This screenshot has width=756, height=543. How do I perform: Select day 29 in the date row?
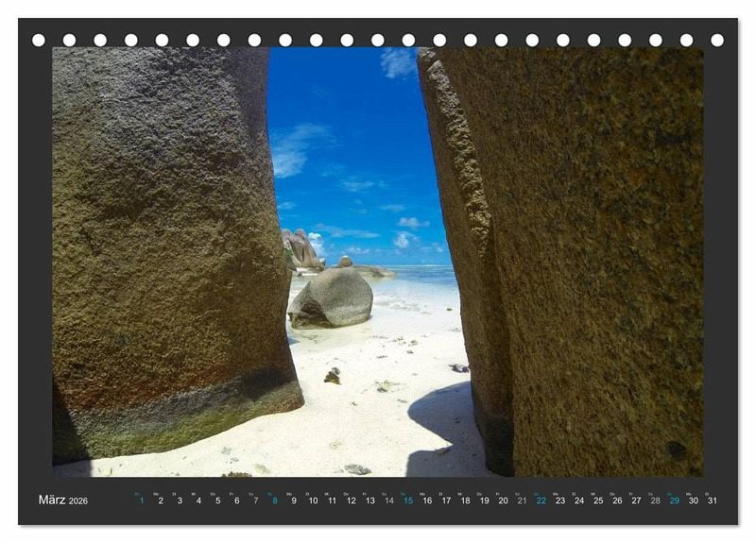coord(674,500)
